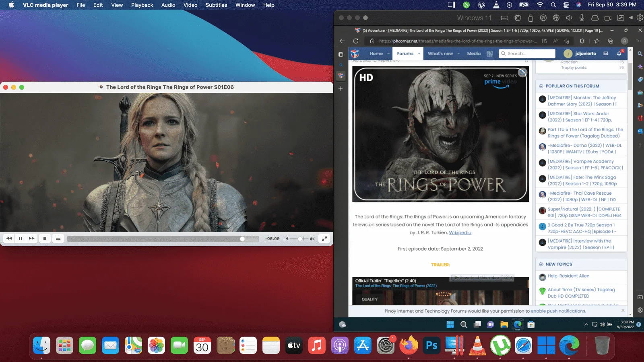Image resolution: width=644 pixels, height=362 pixels.
Task: Open Wi-Fi status menu
Action: [540, 5]
